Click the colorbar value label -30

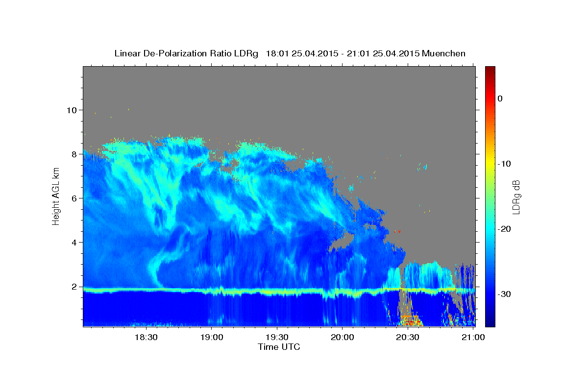click(504, 294)
